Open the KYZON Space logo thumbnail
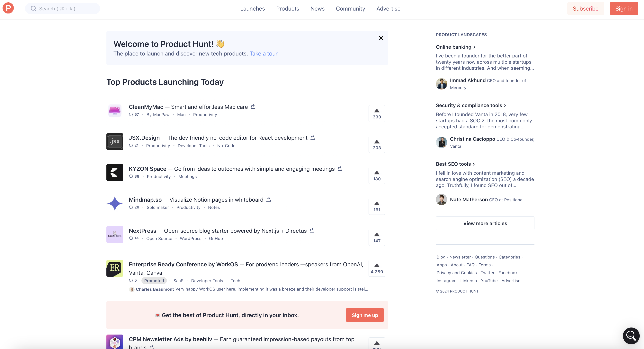This screenshot has width=644, height=349. pos(115,173)
